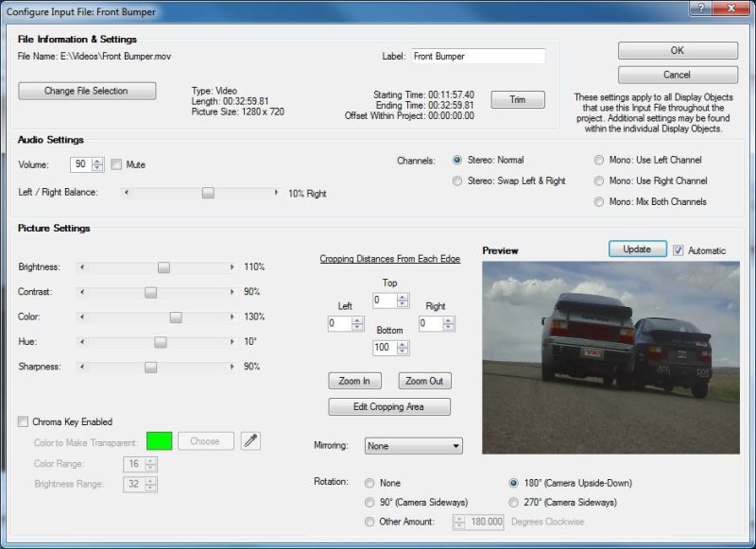
Task: Mute the audio for this input file
Action: tap(115, 164)
